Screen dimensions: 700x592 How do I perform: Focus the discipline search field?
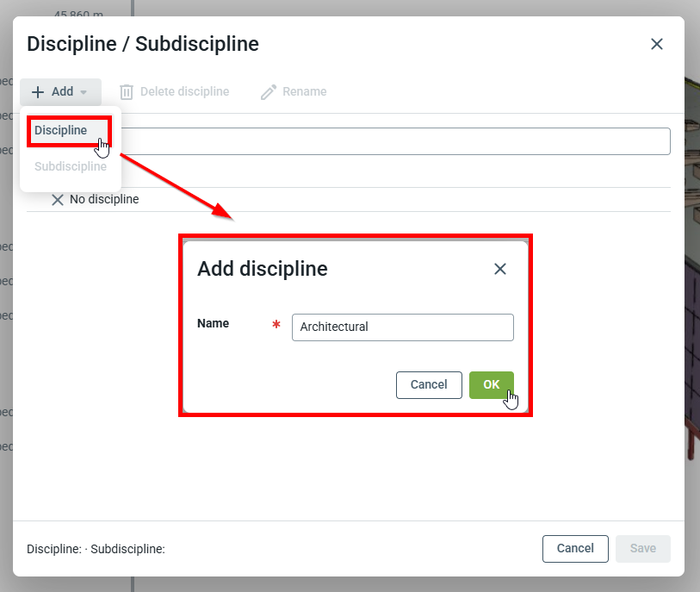coord(396,141)
